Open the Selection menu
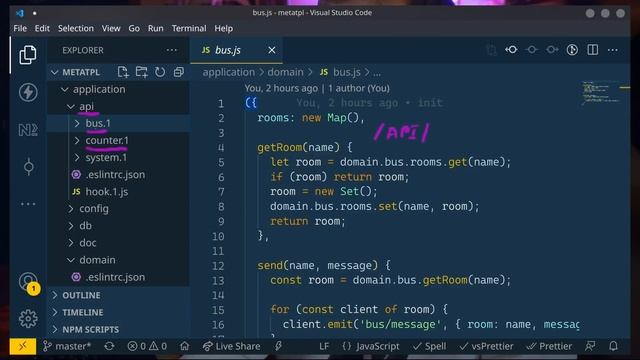 (76, 28)
